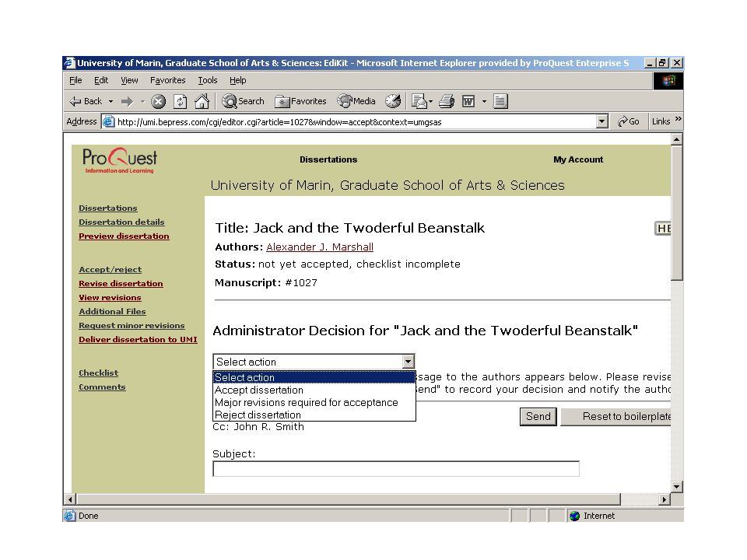Viewport: 747px width, 560px height.
Task: Click the Windows flag throbber icon
Action: tap(668, 80)
